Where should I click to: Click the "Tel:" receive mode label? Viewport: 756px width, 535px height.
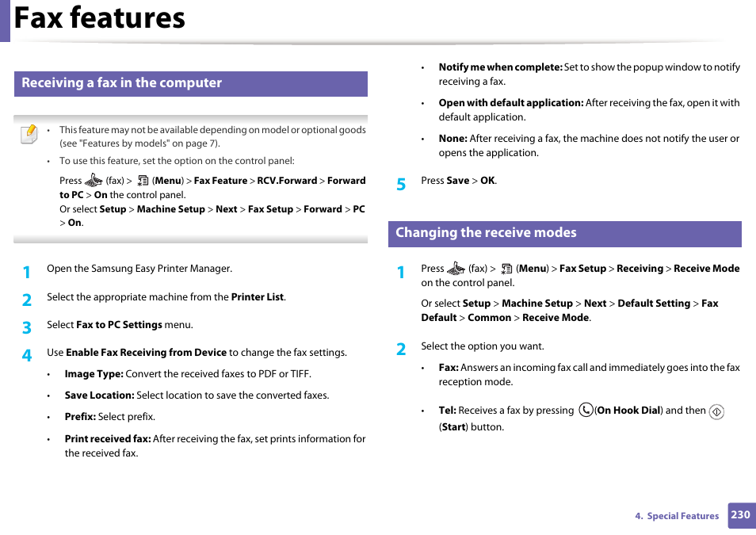(448, 411)
